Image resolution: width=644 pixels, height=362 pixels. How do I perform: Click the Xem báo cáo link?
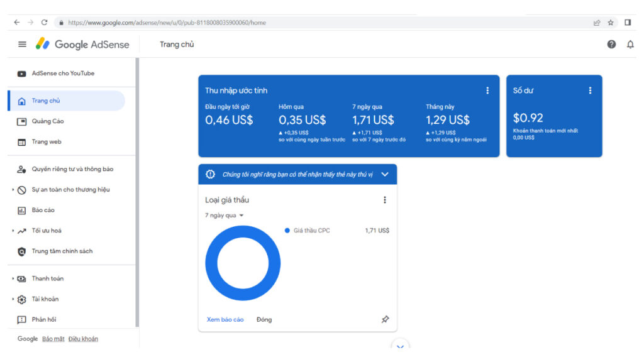point(225,319)
